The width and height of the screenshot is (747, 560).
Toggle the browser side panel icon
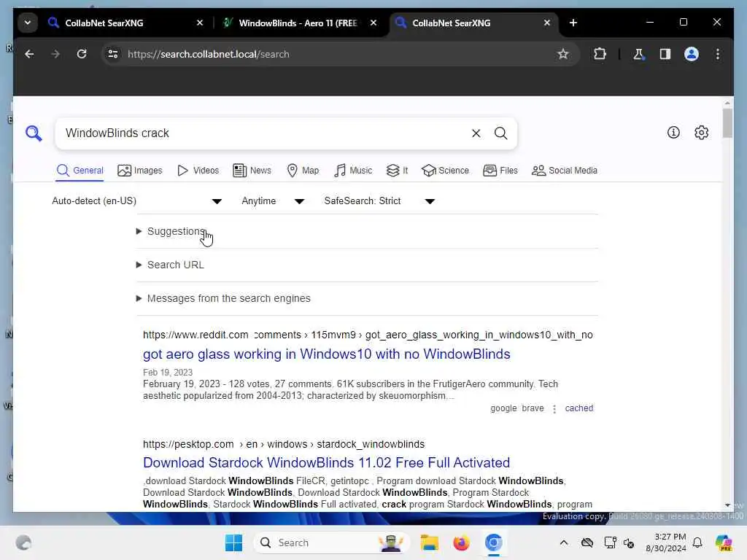coord(665,54)
